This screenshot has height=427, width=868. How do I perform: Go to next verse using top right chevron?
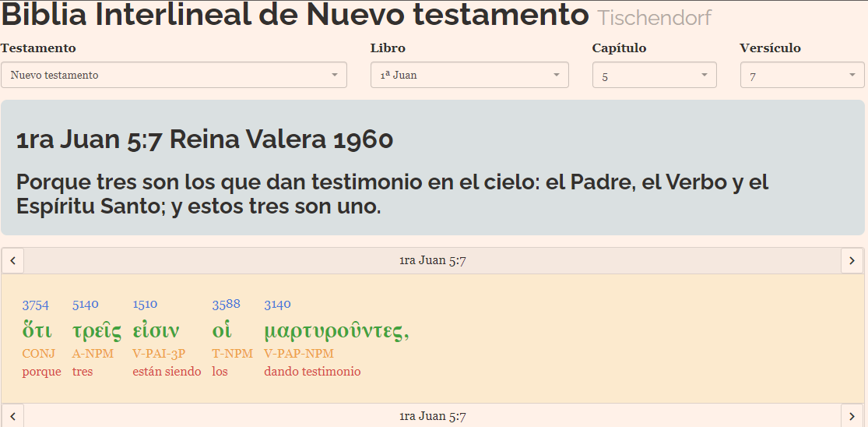tap(852, 260)
